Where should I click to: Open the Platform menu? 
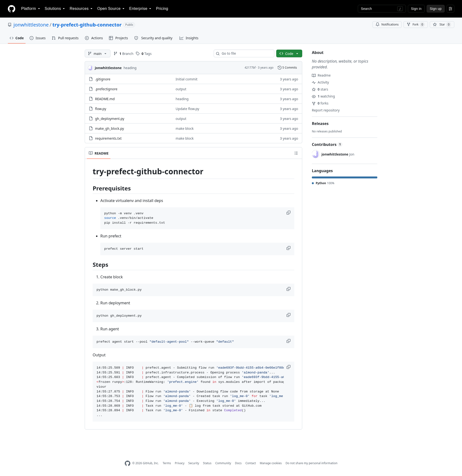(x=31, y=9)
